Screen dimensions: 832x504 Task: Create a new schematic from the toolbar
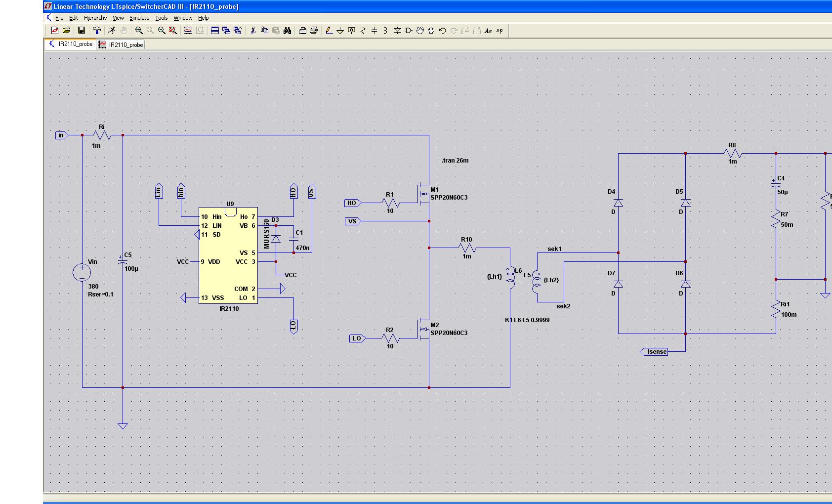(x=55, y=31)
